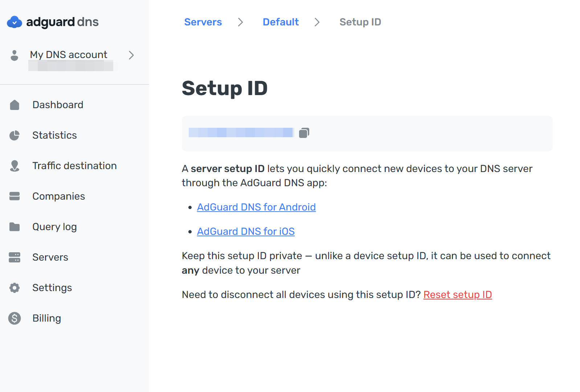Open Settings from sidebar
The image size is (580, 392).
pyautogui.click(x=52, y=288)
